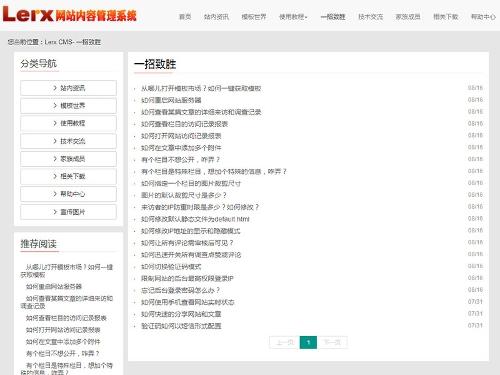Open 模板世界 category in 分类导航 sidebar
This screenshot has height=375, width=500.
click(x=68, y=106)
